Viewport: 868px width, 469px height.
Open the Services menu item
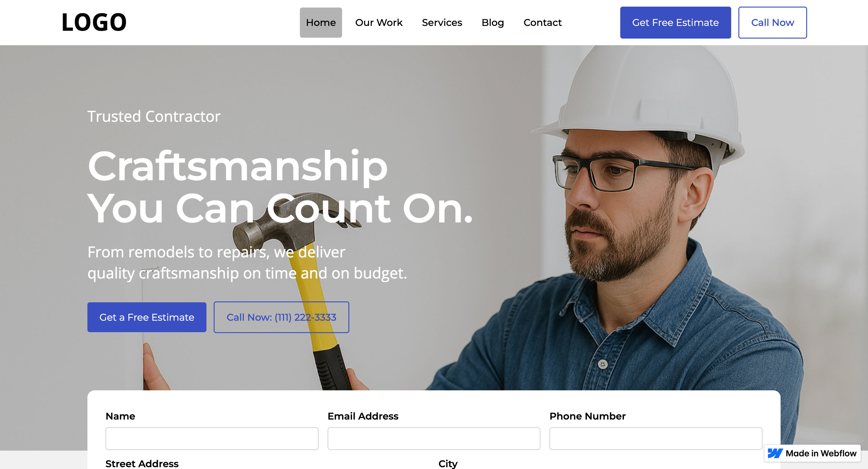click(442, 23)
